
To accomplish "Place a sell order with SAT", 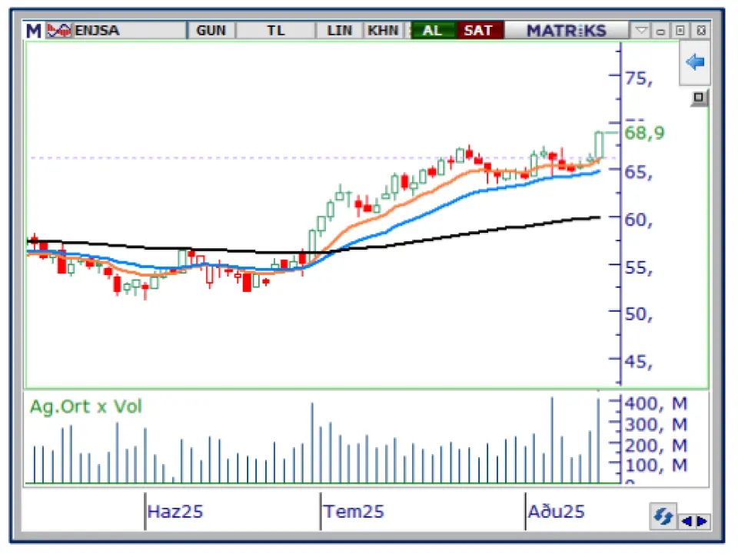I will (478, 31).
